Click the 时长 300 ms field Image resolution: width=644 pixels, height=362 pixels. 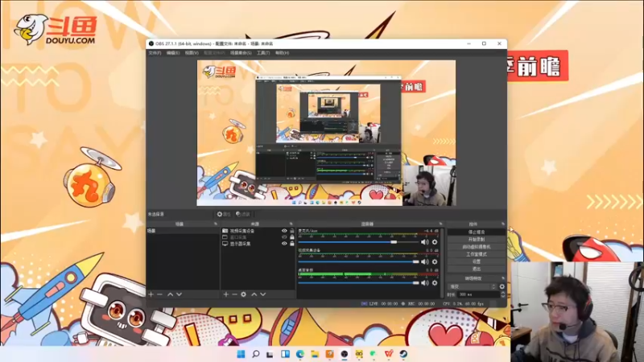pyautogui.click(x=478, y=294)
